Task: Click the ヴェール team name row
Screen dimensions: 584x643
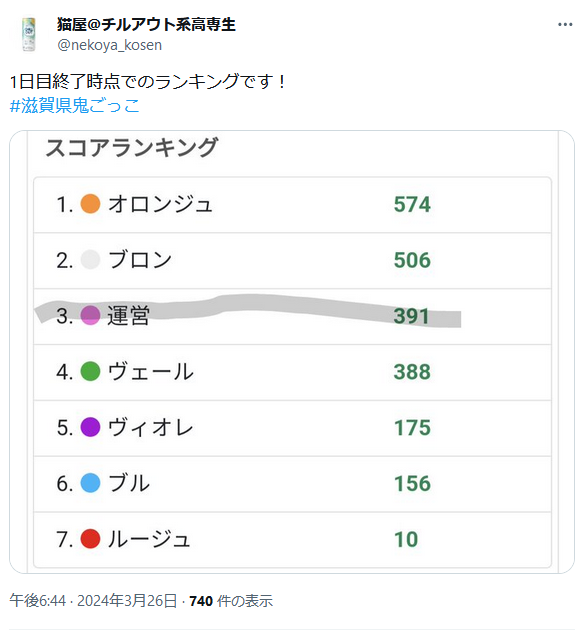Action: (292, 372)
